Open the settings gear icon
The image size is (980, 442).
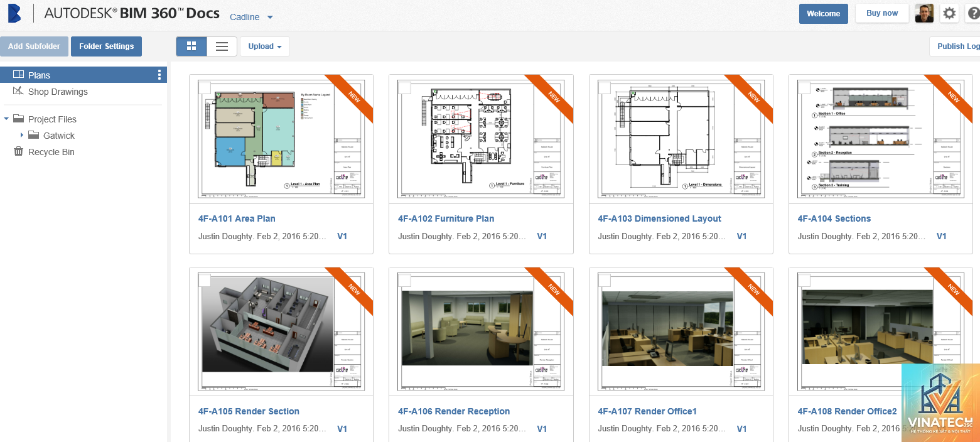coord(950,13)
